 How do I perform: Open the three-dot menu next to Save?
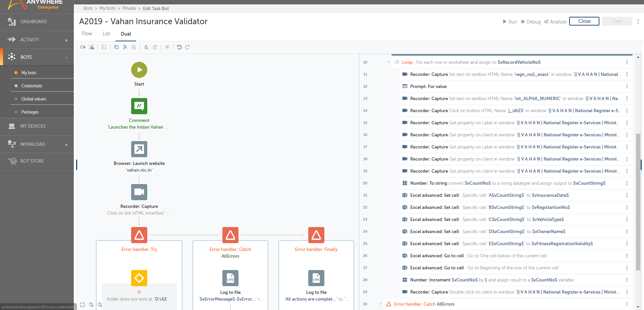pos(638,21)
